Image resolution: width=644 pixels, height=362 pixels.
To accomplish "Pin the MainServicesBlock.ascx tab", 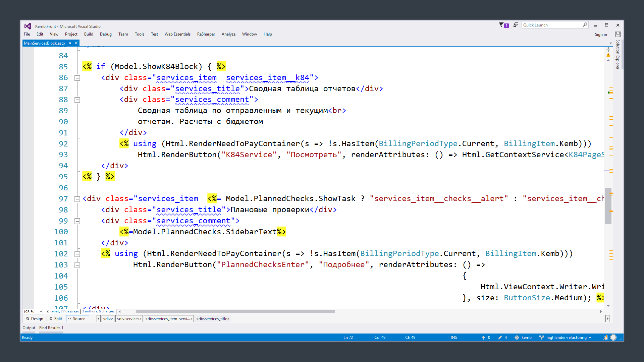I will (x=70, y=43).
